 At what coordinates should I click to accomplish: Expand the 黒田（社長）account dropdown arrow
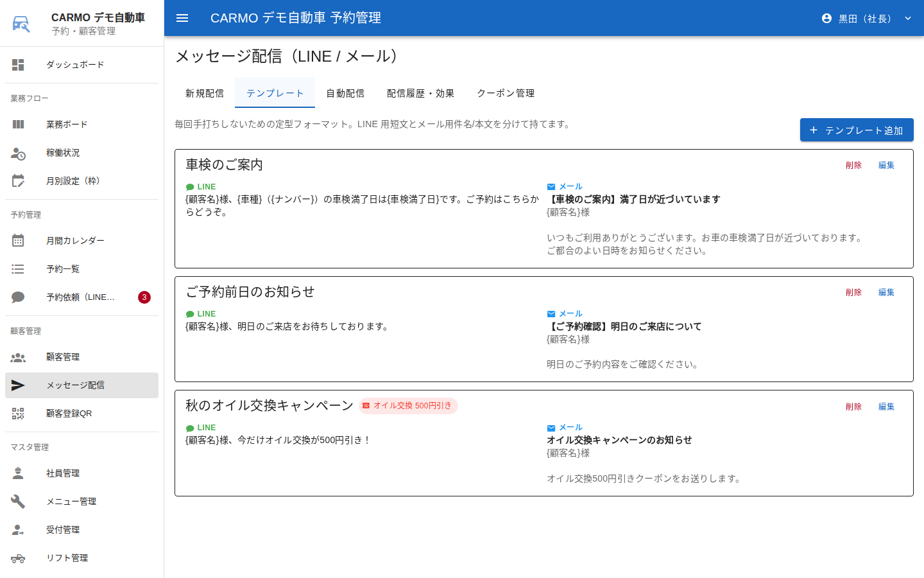click(908, 19)
